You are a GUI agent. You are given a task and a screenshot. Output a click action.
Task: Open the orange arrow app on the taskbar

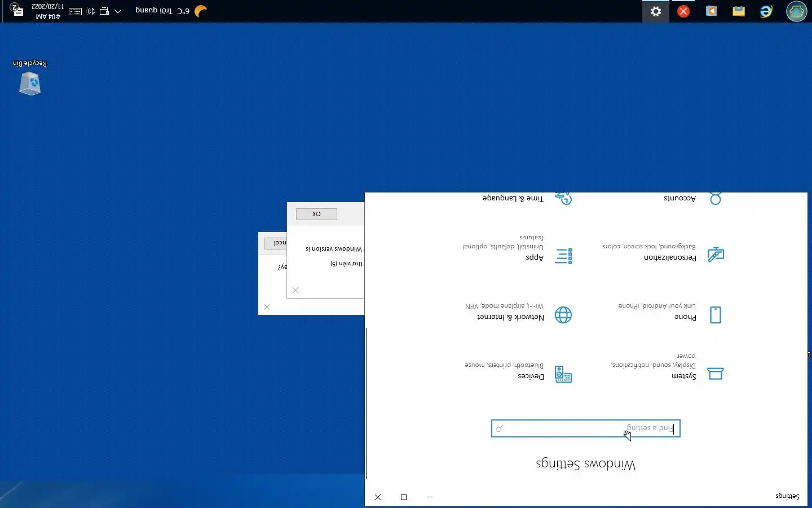(712, 11)
